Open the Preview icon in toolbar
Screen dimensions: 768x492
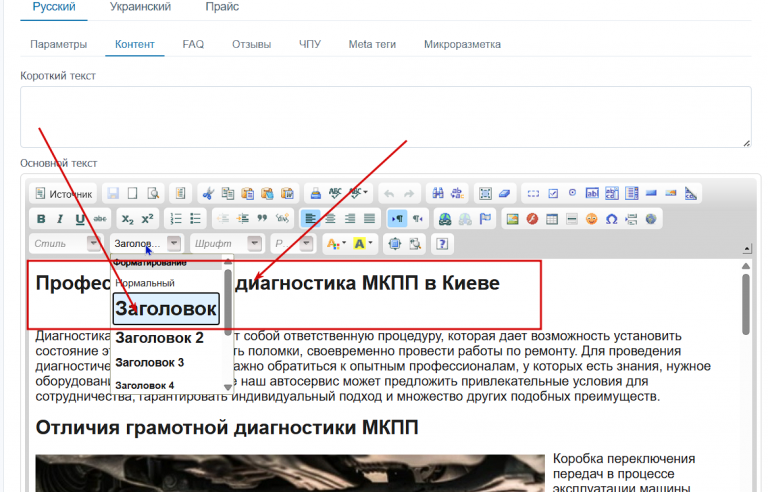point(153,194)
